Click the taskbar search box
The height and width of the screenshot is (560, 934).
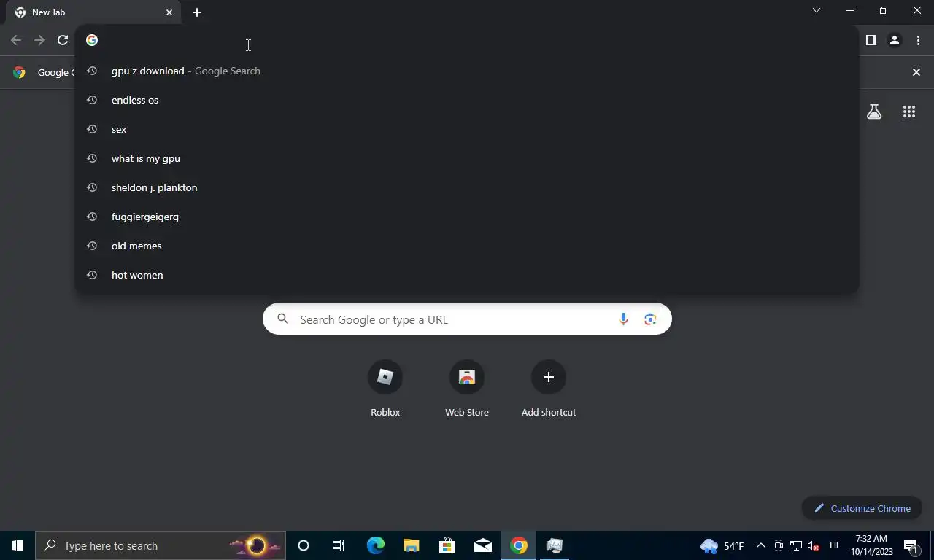(161, 545)
